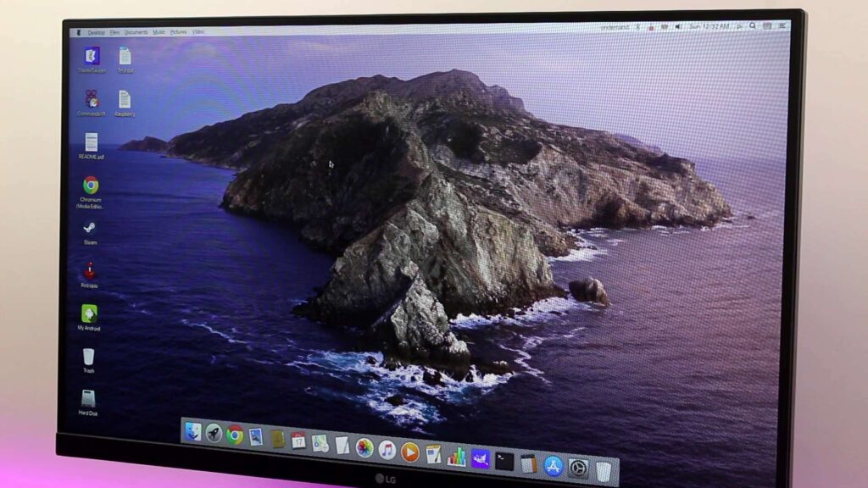Open the purple app icon in dock
The height and width of the screenshot is (488, 868).
[481, 459]
